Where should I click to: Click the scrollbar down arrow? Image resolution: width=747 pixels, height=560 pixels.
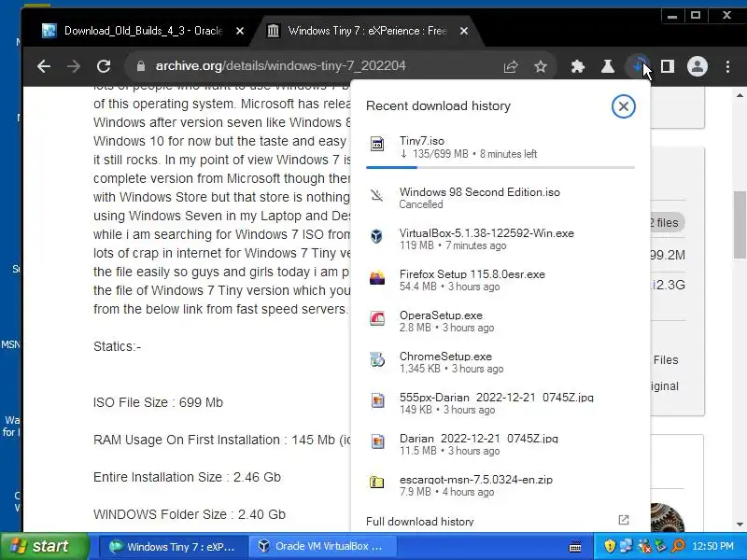click(740, 525)
